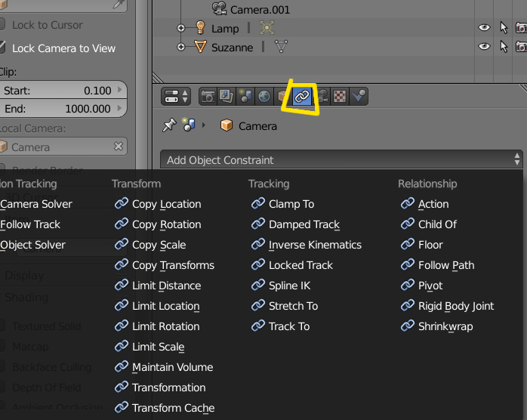
Task: Add a Follow Track constraint
Action: click(30, 224)
